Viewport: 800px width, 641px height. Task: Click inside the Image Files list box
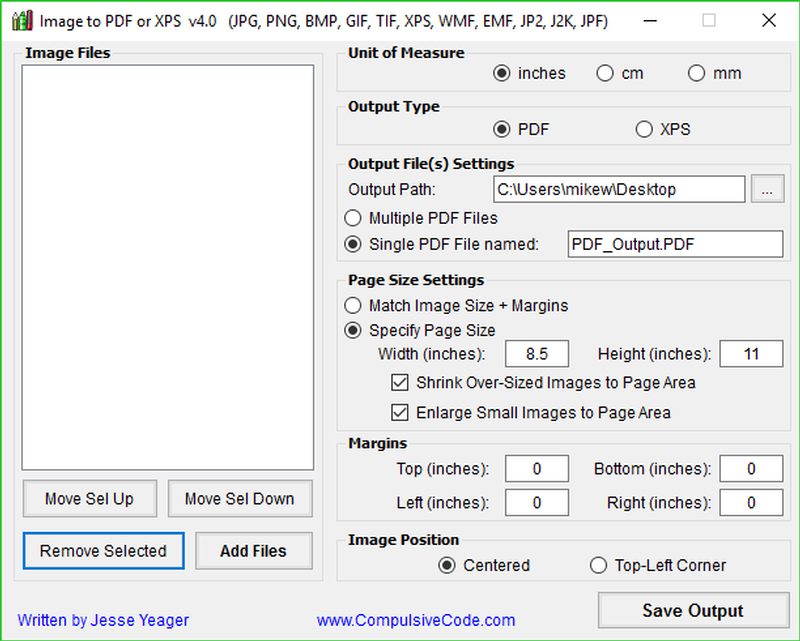point(168,267)
